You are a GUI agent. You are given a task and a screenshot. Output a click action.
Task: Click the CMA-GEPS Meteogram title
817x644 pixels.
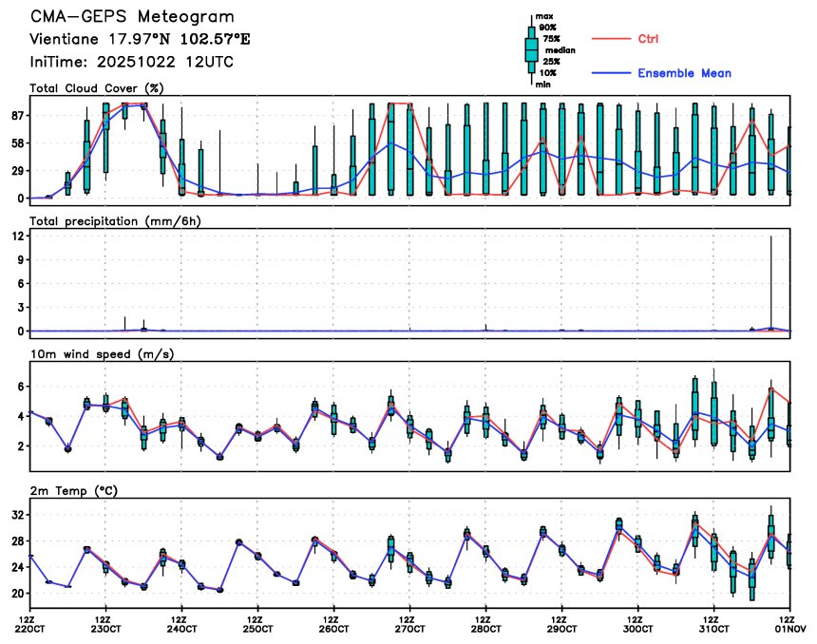click(132, 17)
